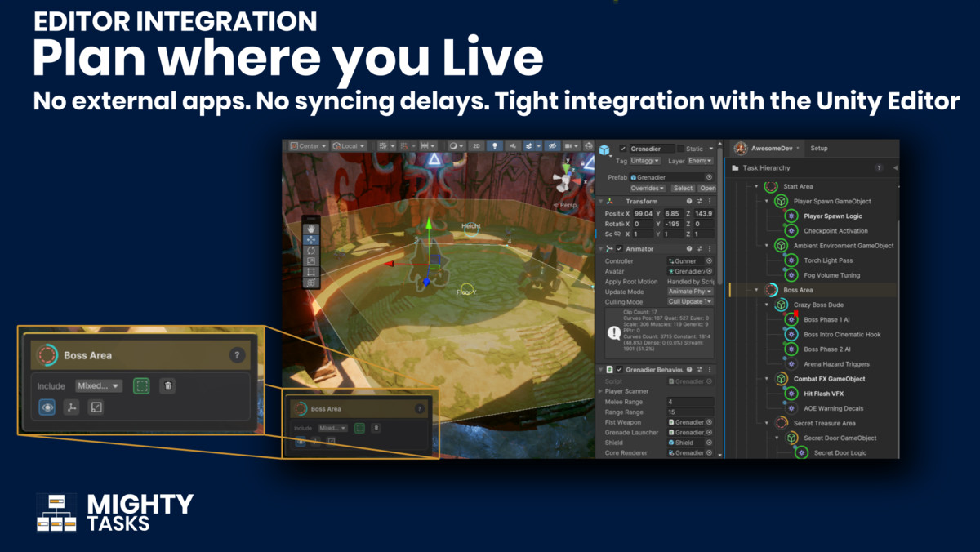Select the Transform tool in scene toolbar
The image size is (980, 552).
pyautogui.click(x=310, y=283)
